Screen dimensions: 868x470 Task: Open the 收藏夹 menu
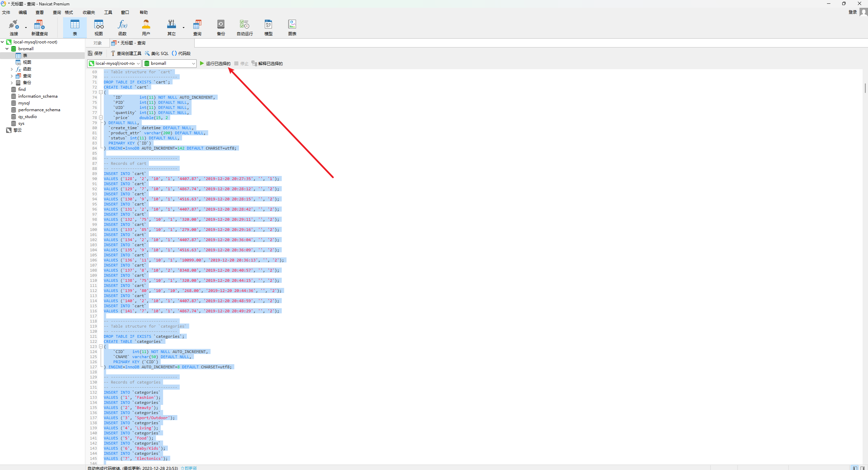point(89,12)
